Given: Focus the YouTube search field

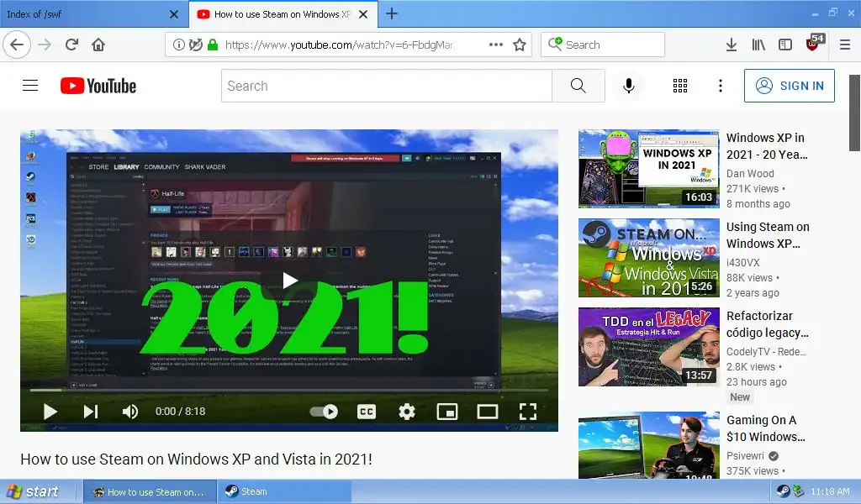Looking at the screenshot, I should tap(387, 86).
